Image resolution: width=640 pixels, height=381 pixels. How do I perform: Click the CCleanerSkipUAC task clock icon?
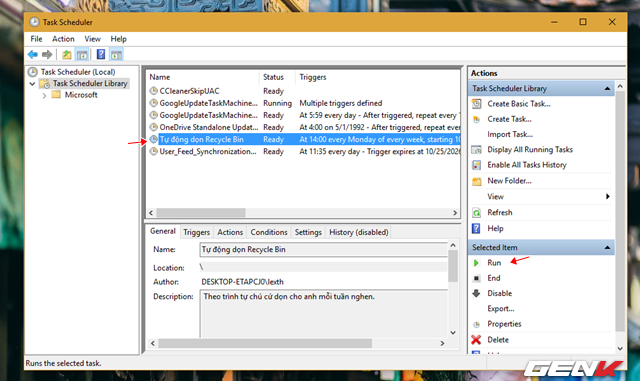tap(153, 91)
